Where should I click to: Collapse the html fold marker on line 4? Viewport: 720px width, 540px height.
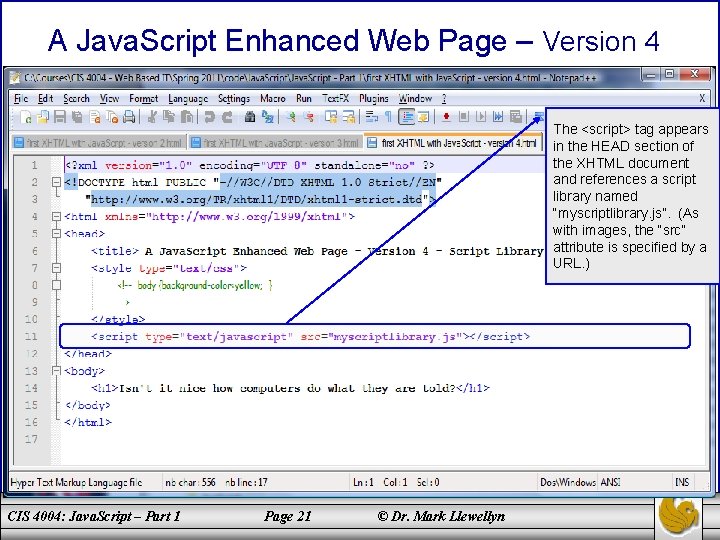pyautogui.click(x=56, y=216)
